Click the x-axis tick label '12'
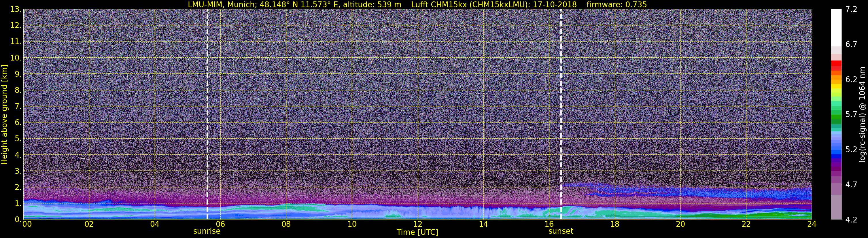 click(x=417, y=224)
